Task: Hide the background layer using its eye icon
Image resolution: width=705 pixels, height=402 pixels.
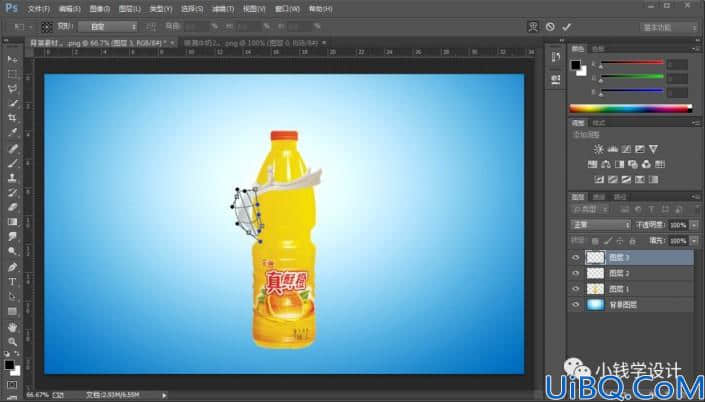Action: tap(576, 305)
